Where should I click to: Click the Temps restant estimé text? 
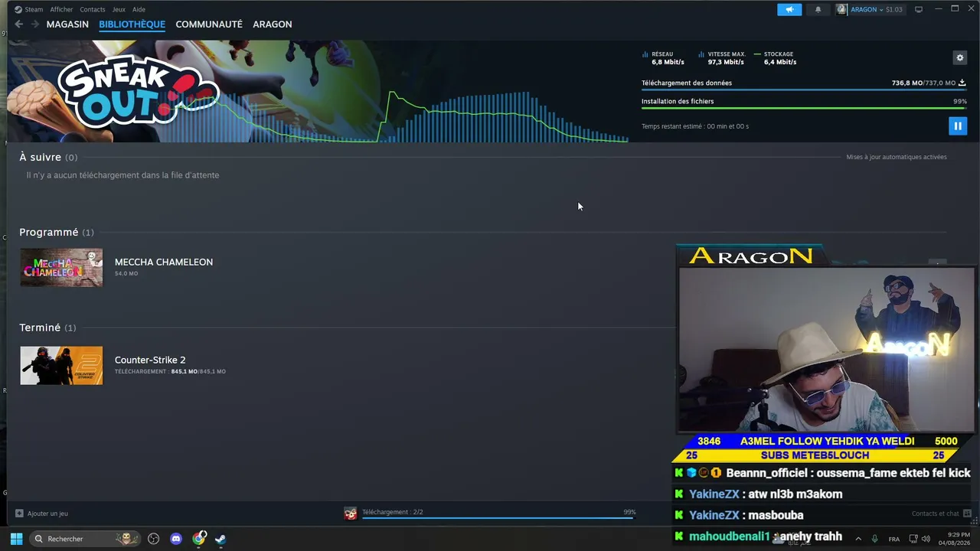[695, 126]
